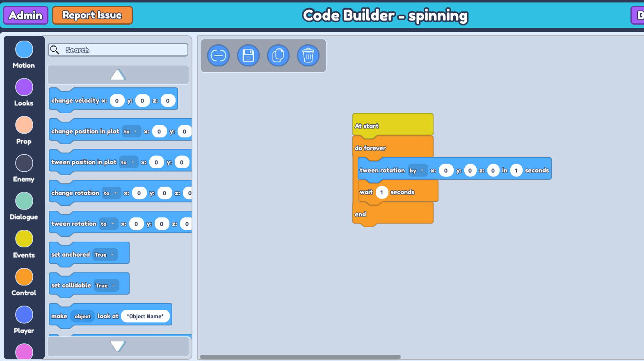
Task: Open the Control category
Action: point(24,277)
